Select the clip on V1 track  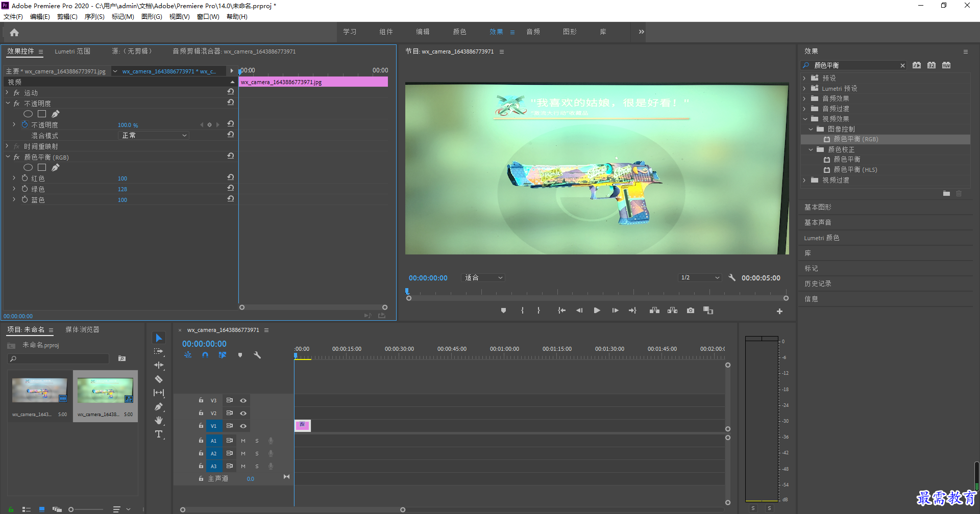302,425
